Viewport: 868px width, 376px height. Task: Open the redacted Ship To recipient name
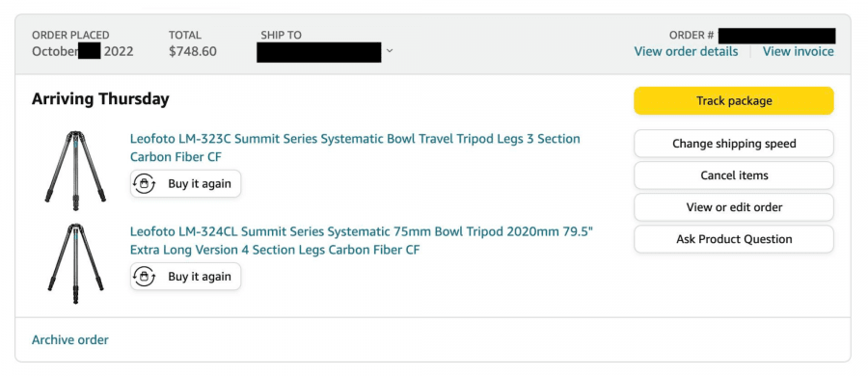[319, 52]
